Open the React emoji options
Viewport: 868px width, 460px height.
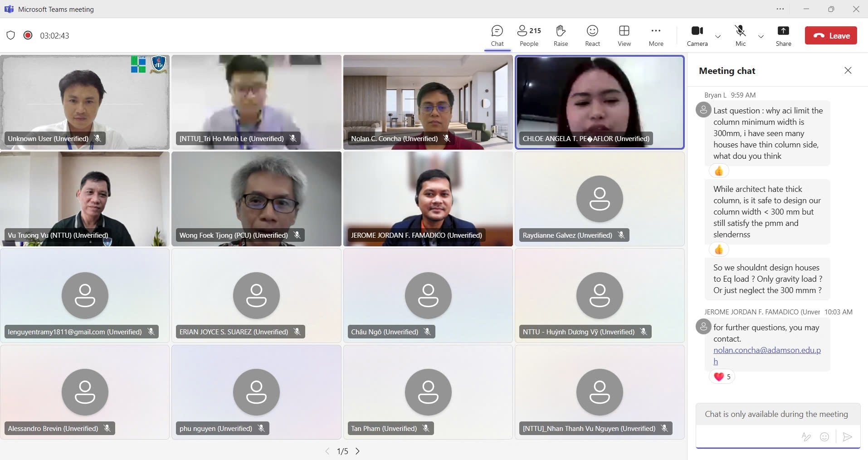click(x=592, y=36)
